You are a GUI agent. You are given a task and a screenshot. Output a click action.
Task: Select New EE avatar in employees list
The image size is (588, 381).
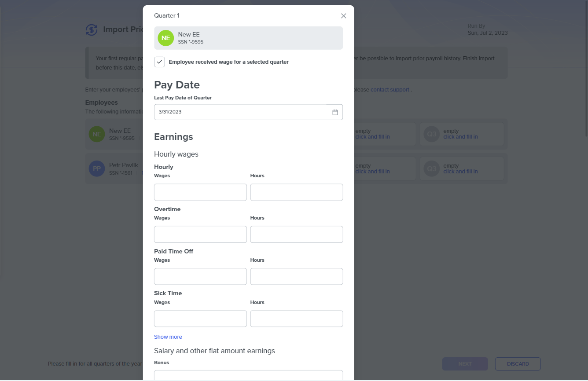pyautogui.click(x=97, y=134)
